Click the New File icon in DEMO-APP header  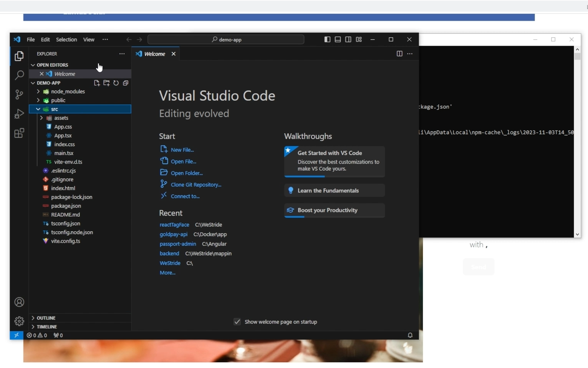97,83
